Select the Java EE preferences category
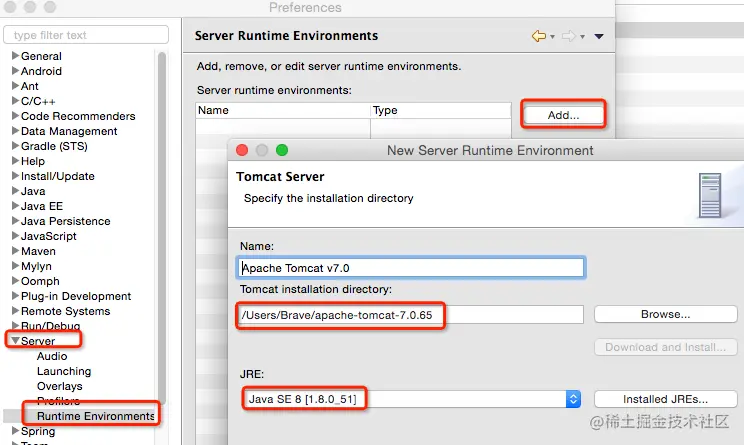 click(42, 206)
